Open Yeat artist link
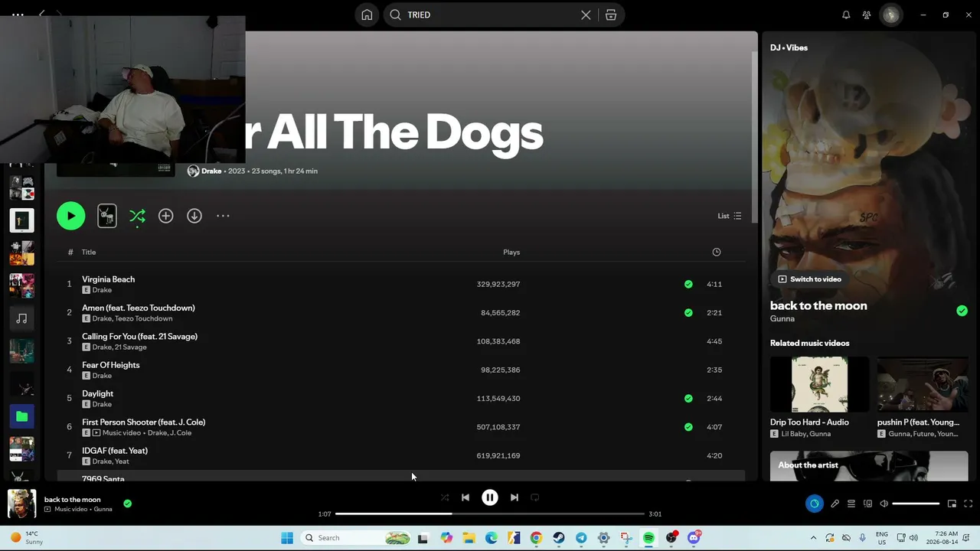The width and height of the screenshot is (980, 551). pos(122,461)
